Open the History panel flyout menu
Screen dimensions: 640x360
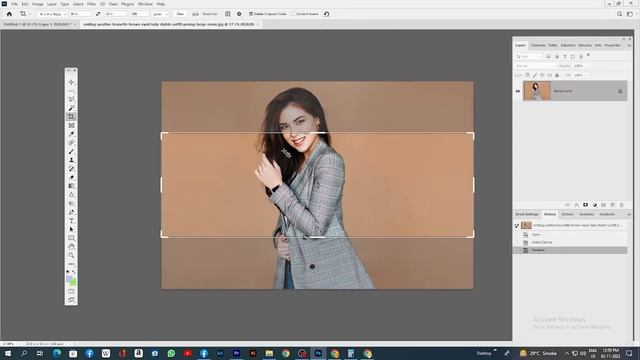click(629, 214)
